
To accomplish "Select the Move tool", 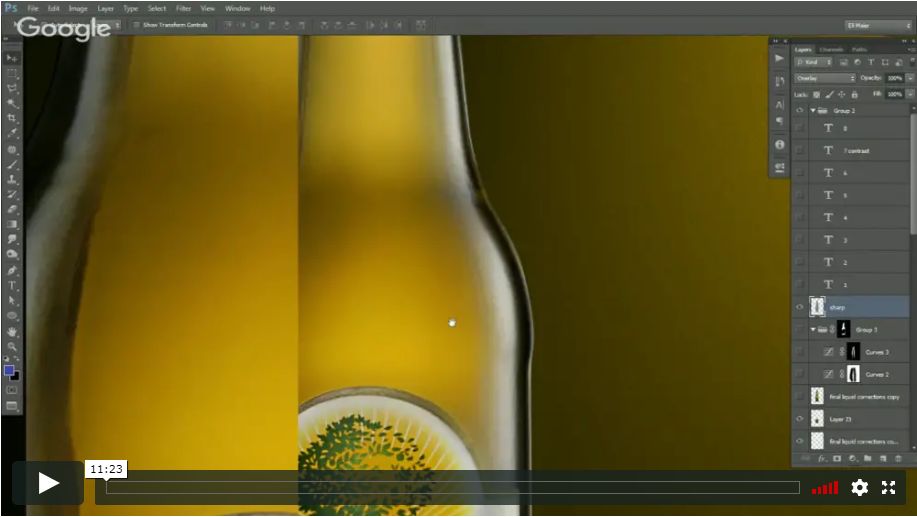I will 12,58.
